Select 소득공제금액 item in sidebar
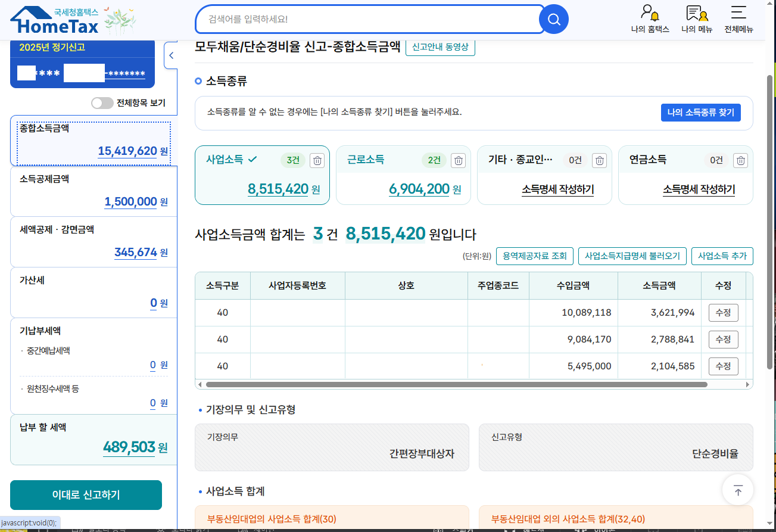Viewport: 776px width, 532px height. coord(94,191)
